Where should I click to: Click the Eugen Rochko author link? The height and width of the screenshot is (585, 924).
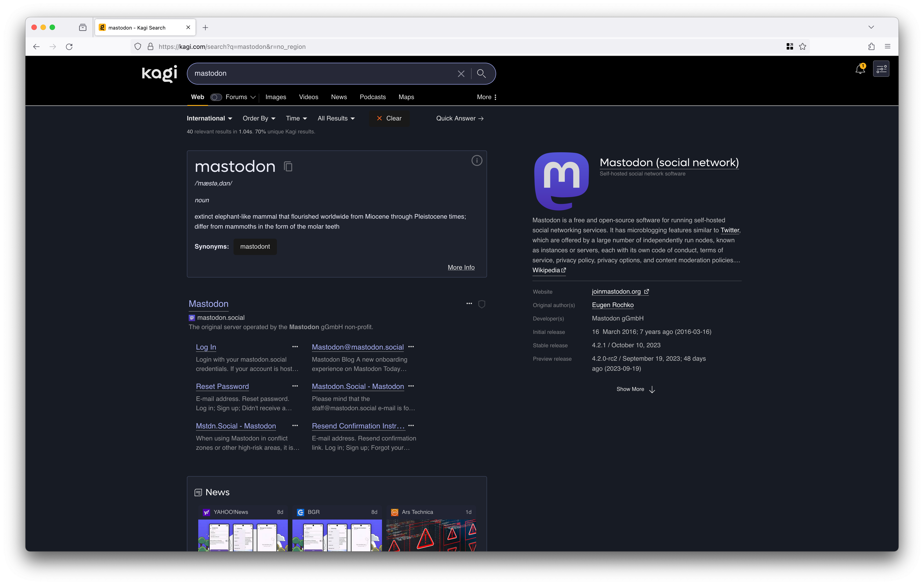[613, 305]
